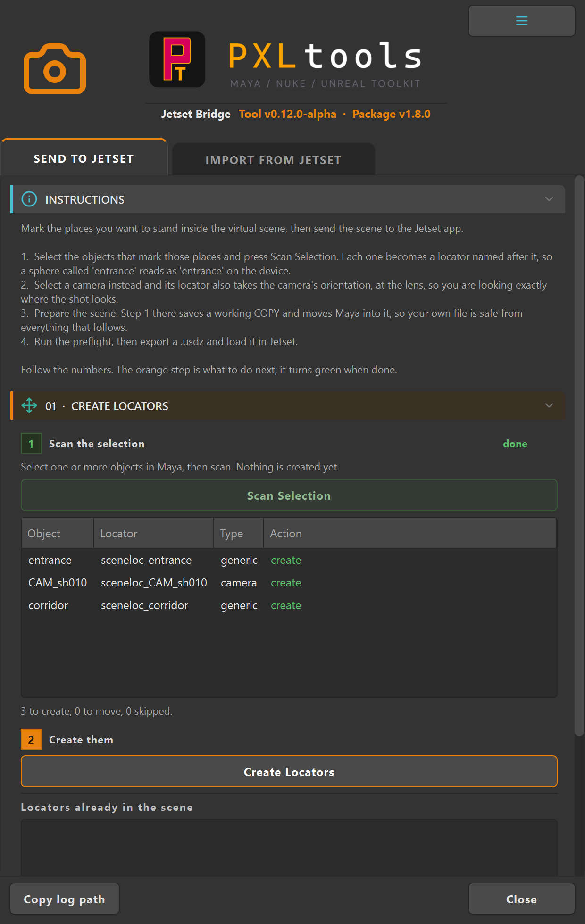Switch to Import from Jetset tab
585x924 pixels.
274,160
